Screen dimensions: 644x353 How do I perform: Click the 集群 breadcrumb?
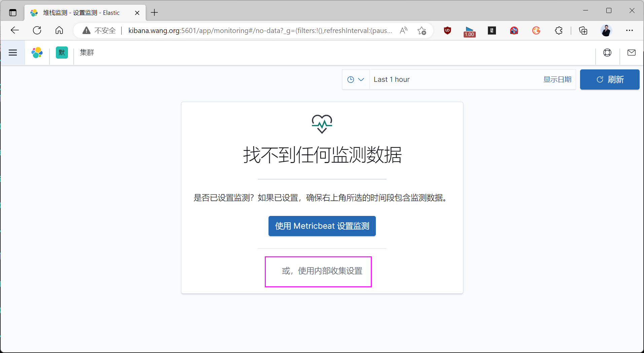(87, 53)
